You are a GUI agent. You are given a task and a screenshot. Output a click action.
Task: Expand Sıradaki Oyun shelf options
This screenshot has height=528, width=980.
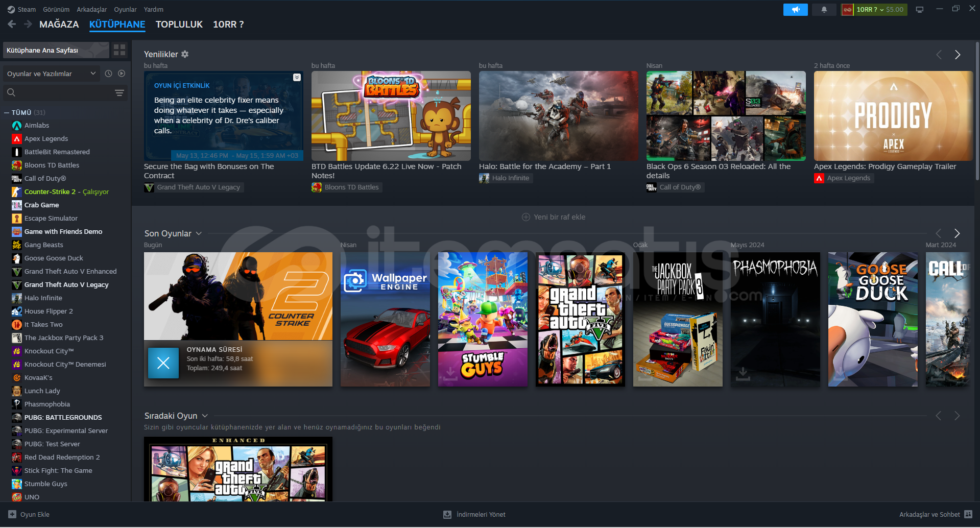[x=205, y=416]
